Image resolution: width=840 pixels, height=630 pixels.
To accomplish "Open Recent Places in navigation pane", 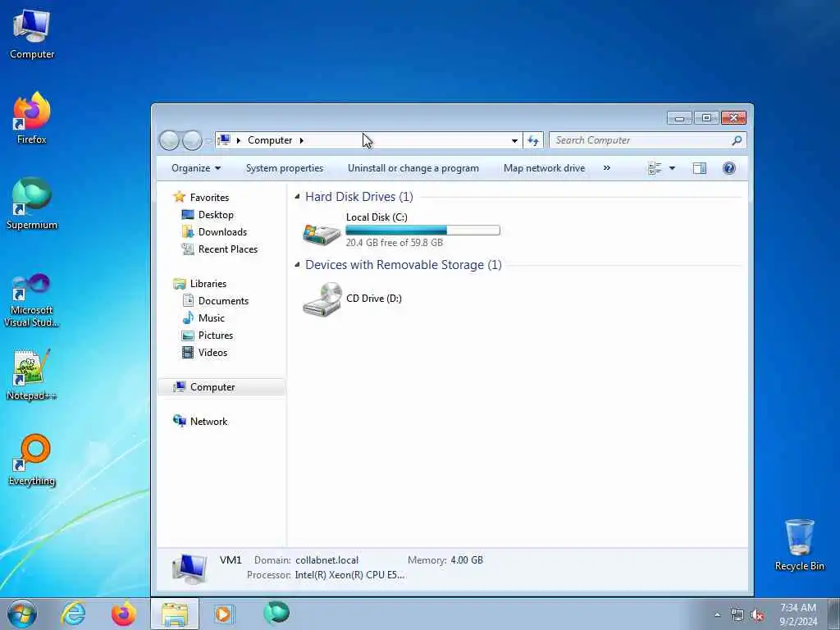I will pos(228,249).
